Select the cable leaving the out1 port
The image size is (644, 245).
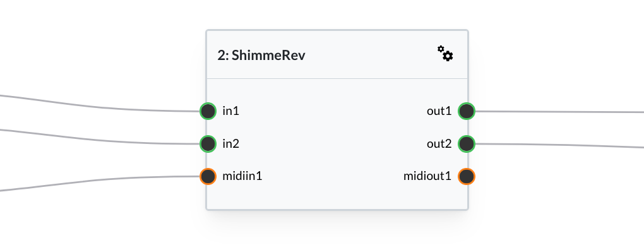(x=559, y=111)
